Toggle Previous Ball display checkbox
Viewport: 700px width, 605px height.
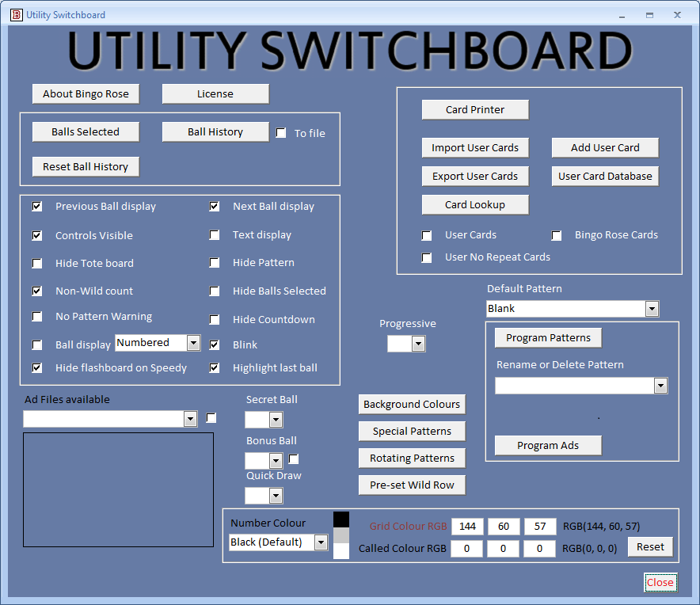point(37,206)
